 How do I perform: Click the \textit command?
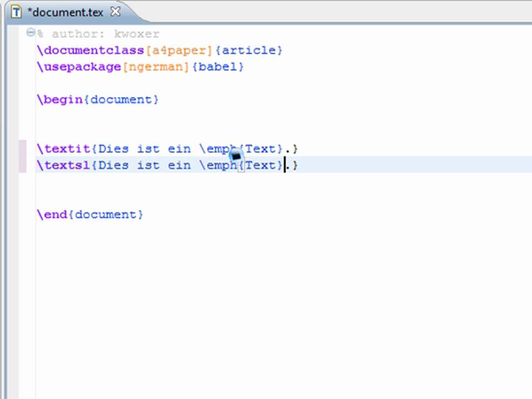click(64, 149)
